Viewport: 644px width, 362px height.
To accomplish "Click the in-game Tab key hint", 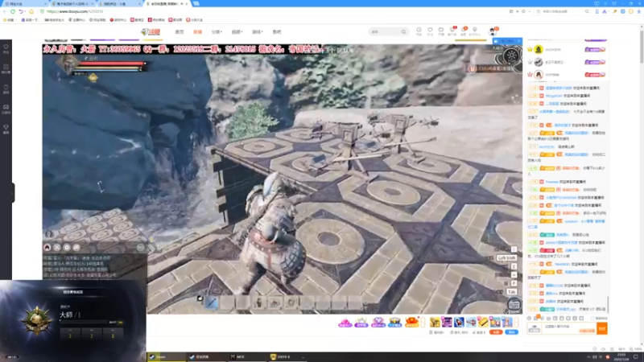I will 512,292.
